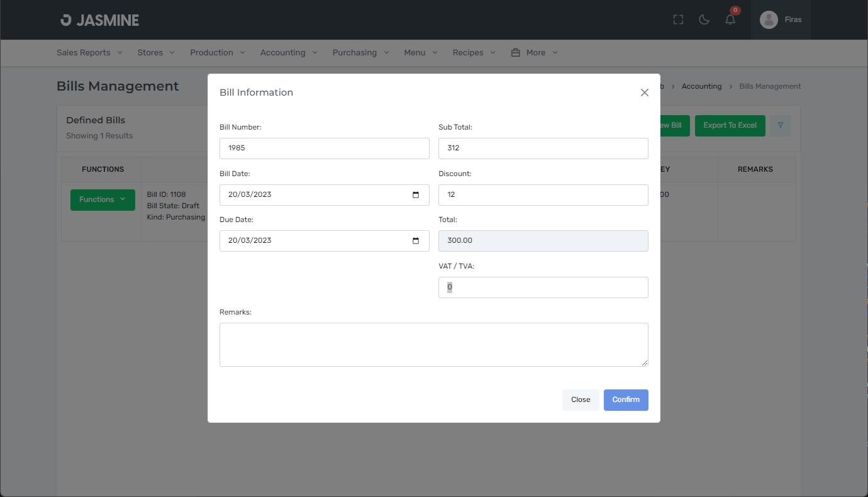Viewport: 868px width, 497px height.
Task: Click Export To Excel button
Action: click(730, 126)
